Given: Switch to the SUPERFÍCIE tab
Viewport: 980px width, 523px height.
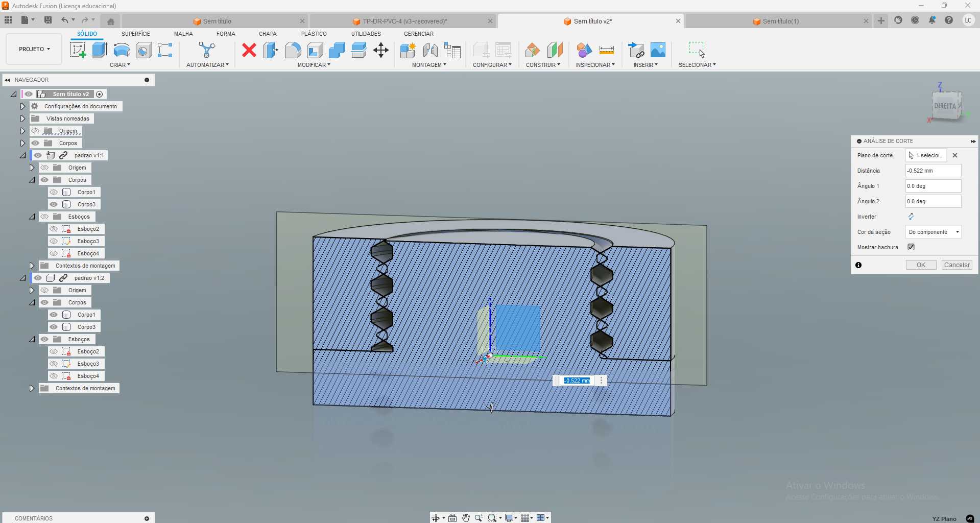Looking at the screenshot, I should pyautogui.click(x=136, y=34).
